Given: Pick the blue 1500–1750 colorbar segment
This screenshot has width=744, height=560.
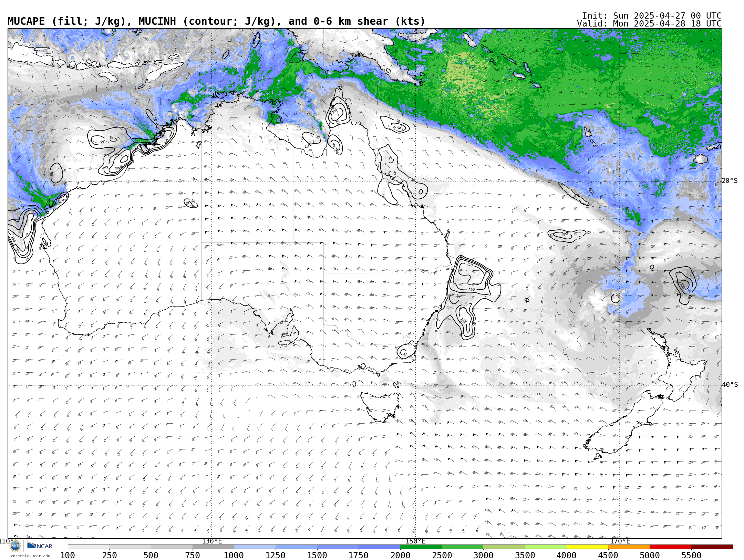Looking at the screenshot, I should (x=338, y=547).
